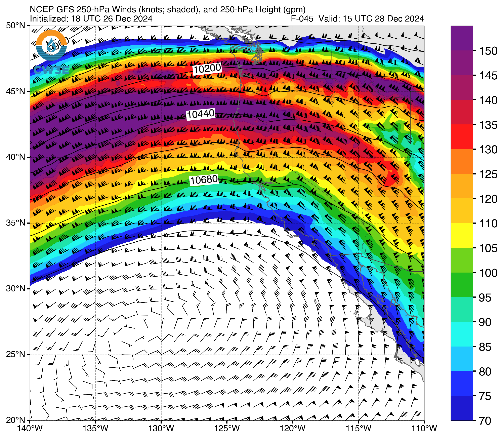Click the CW3E logo

pyautogui.click(x=51, y=52)
